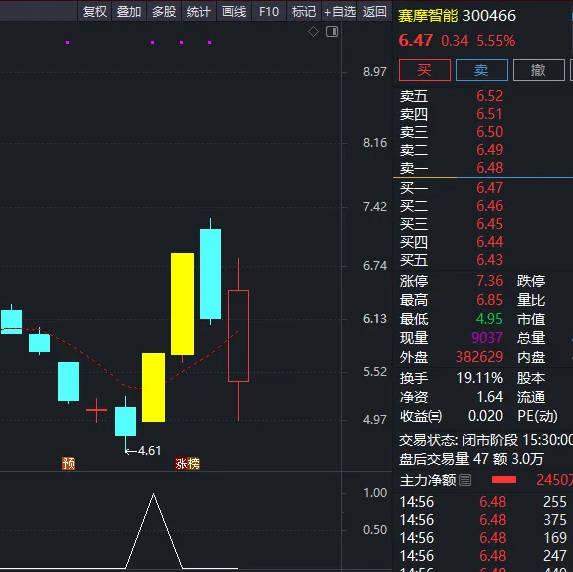Click the 最高 value 6.85
The height and width of the screenshot is (572, 573).
point(489,300)
